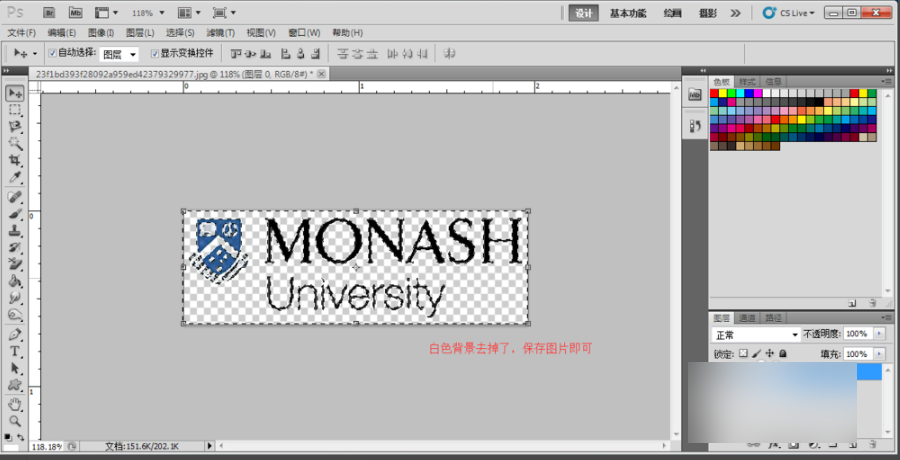Open the Mini Bridge panel in the dock
This screenshot has width=900, height=460.
pyautogui.click(x=695, y=95)
